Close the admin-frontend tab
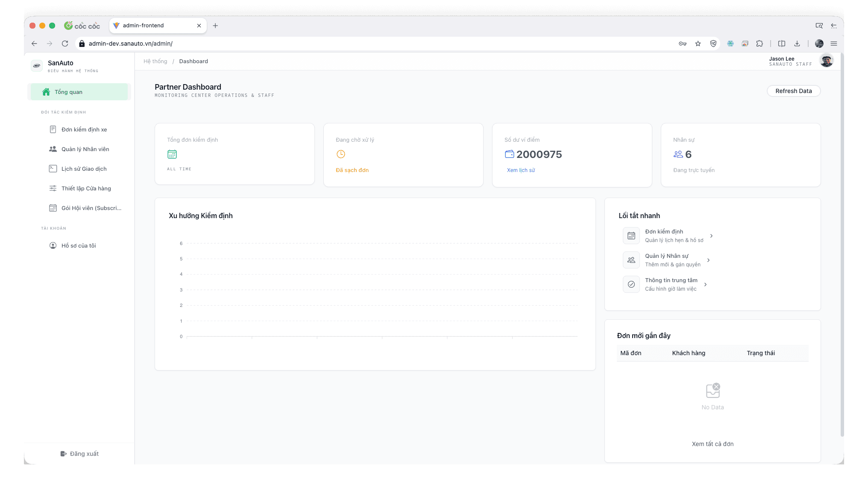868x496 pixels. tap(199, 26)
